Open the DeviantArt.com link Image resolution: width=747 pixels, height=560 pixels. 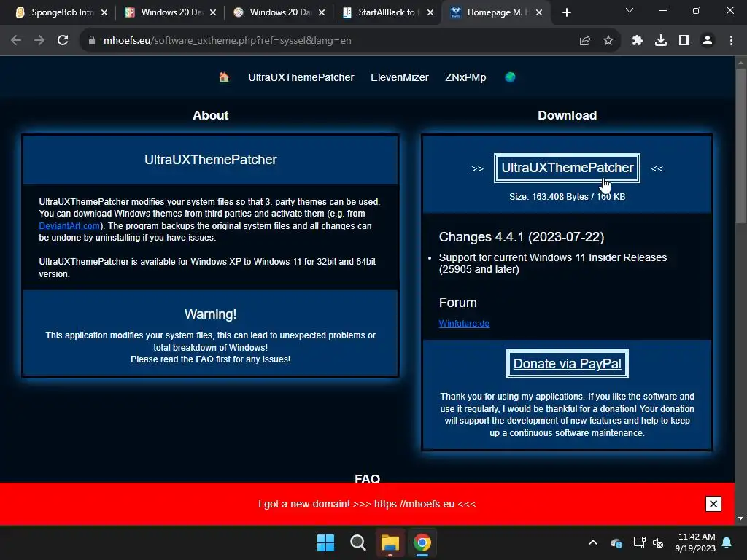69,226
